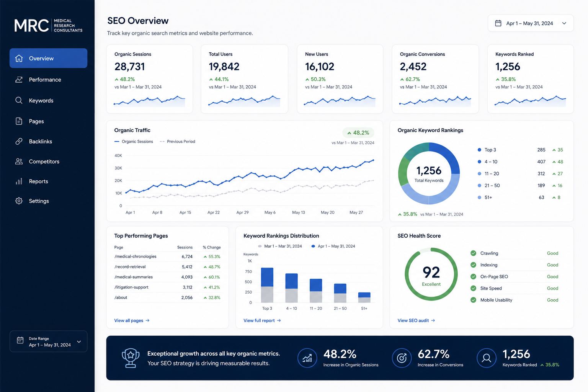Screen dimensions: 588x392
Task: Click the calendar icon in header date picker
Action: (498, 23)
